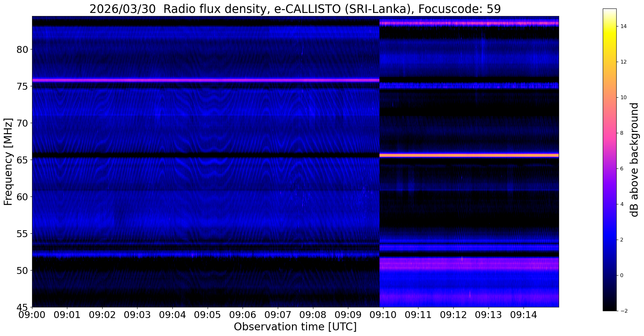Select the 8 dB colorbar tick label
The width and height of the screenshot is (644, 336).
(x=621, y=133)
